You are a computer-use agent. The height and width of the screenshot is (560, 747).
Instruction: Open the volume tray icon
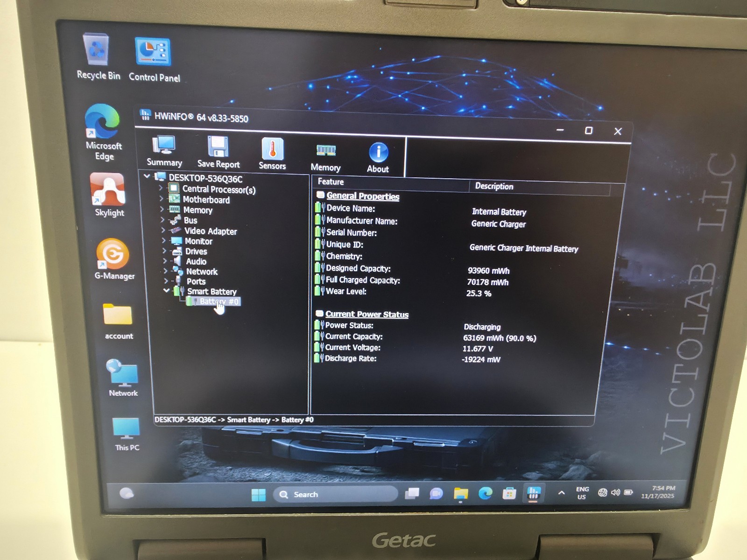tap(615, 492)
